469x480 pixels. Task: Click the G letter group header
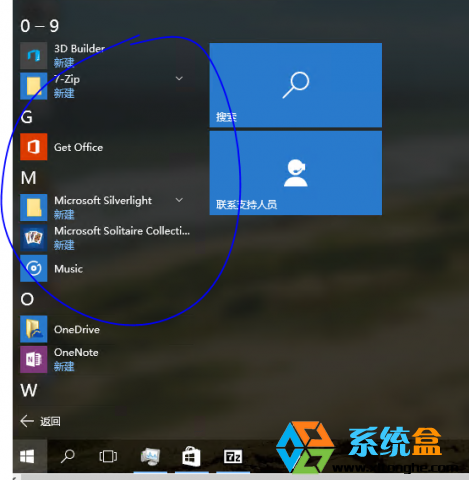(27, 117)
